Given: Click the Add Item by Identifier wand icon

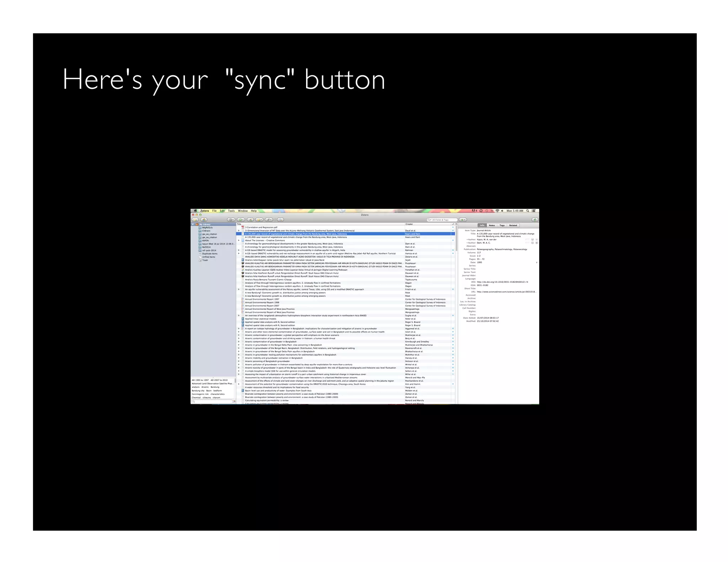Looking at the screenshot, I should coord(250,220).
